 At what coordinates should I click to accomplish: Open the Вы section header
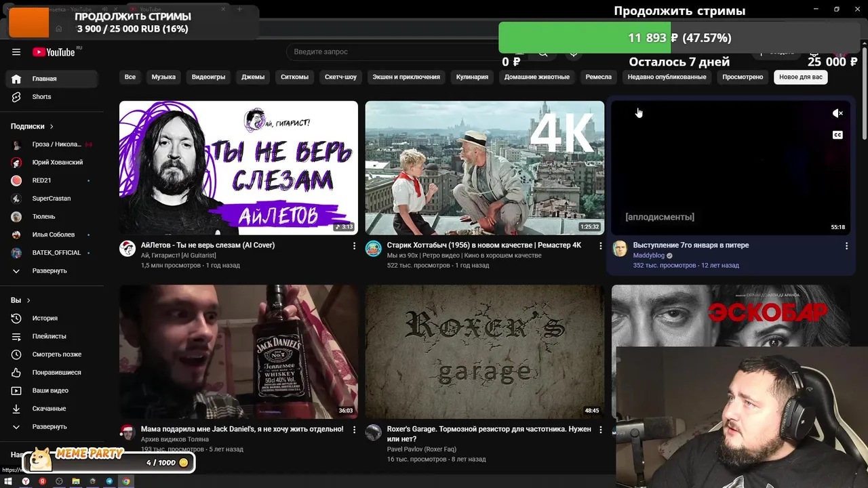(x=20, y=300)
